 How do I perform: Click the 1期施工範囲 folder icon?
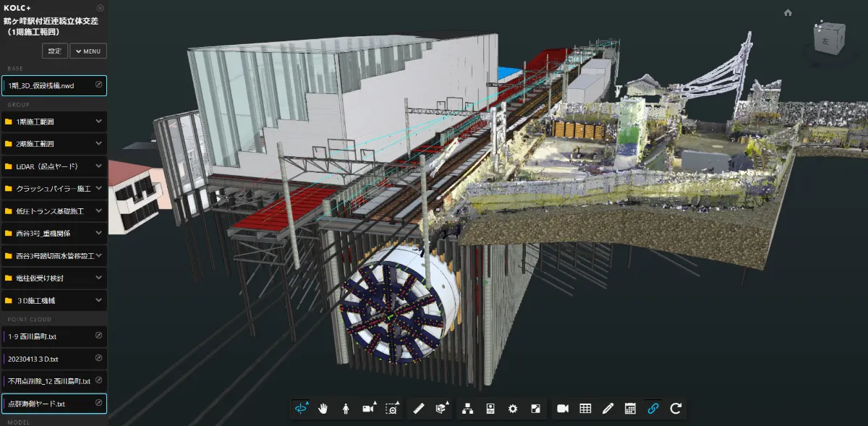(x=9, y=122)
